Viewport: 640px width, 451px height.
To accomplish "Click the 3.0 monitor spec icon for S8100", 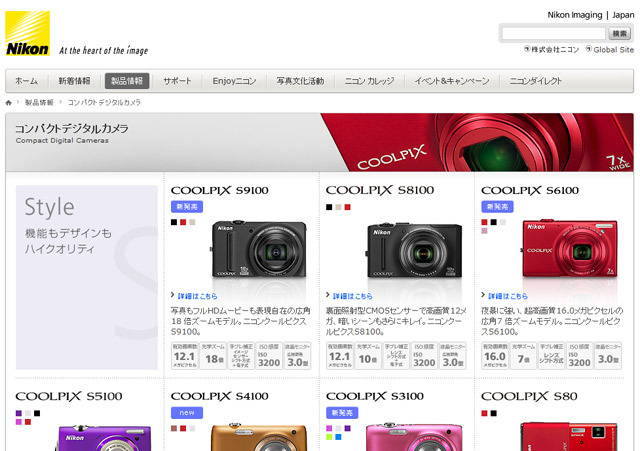I will [452, 356].
